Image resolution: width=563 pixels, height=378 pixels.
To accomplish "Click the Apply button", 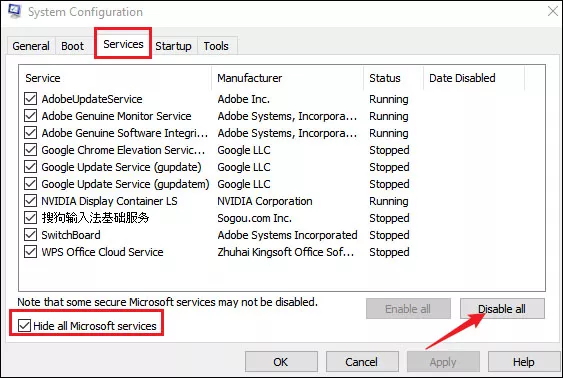I will tap(443, 362).
